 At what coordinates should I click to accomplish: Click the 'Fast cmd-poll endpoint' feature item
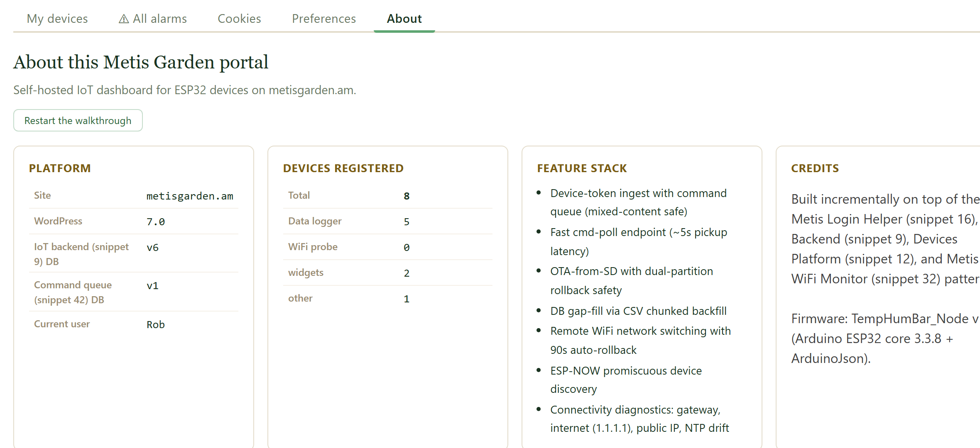tap(639, 241)
